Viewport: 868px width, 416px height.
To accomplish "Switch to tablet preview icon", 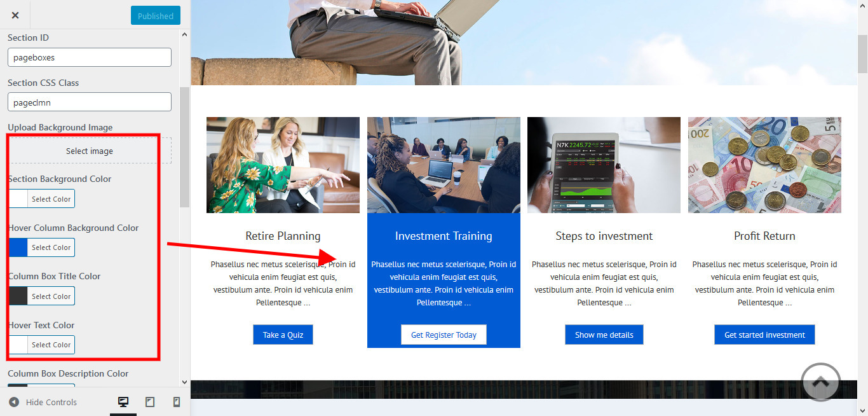I will [150, 402].
